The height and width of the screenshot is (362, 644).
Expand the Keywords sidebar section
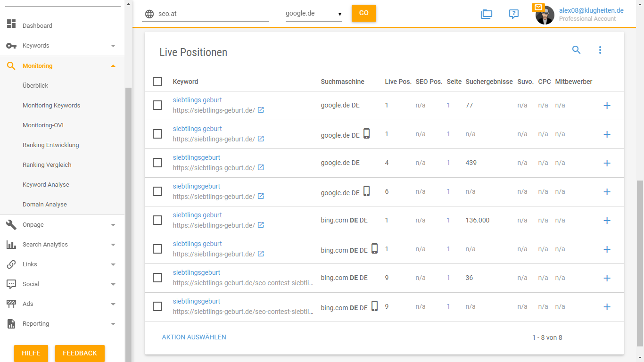(60, 46)
